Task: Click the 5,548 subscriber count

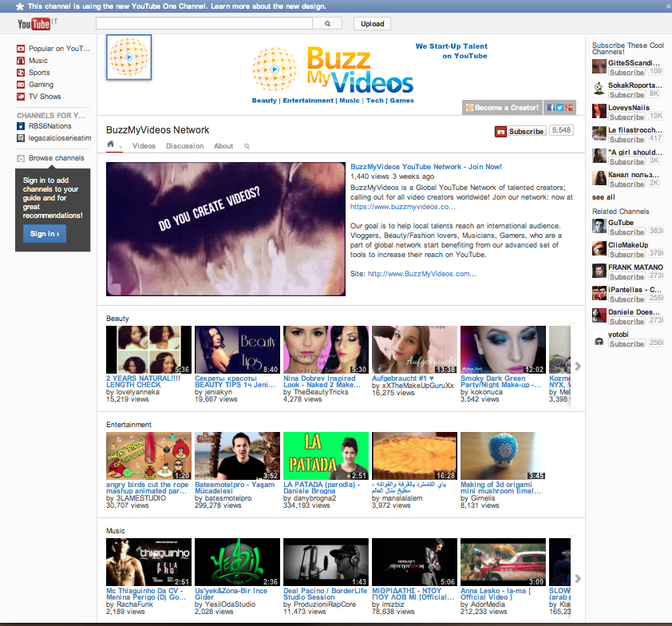Action: (561, 130)
